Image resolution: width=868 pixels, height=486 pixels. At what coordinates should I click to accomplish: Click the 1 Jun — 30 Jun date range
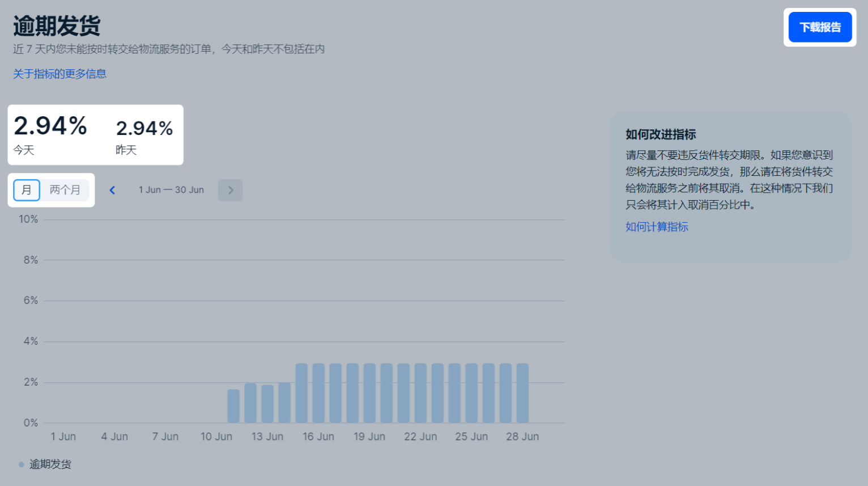(x=171, y=190)
